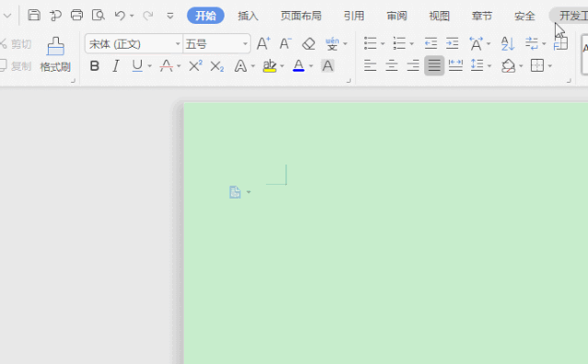The width and height of the screenshot is (588, 364).
Task: Open the paragraph dialog launcher
Action: tap(569, 80)
